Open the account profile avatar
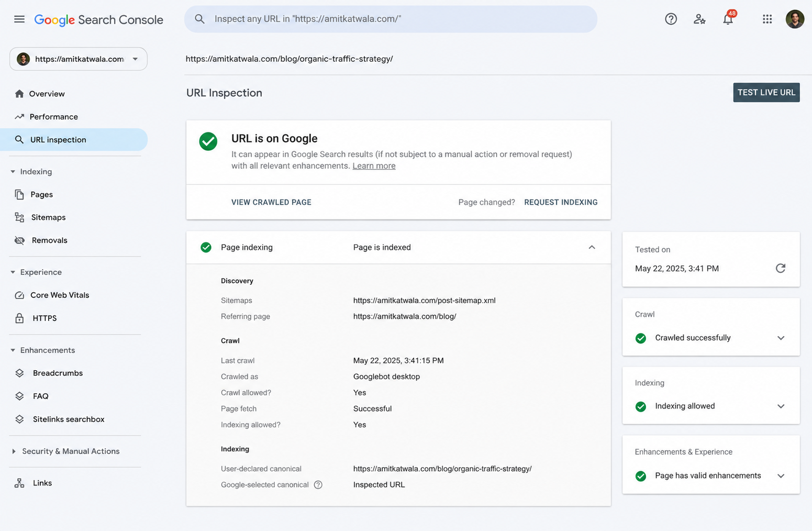Viewport: 812px width, 531px height. pos(795,19)
